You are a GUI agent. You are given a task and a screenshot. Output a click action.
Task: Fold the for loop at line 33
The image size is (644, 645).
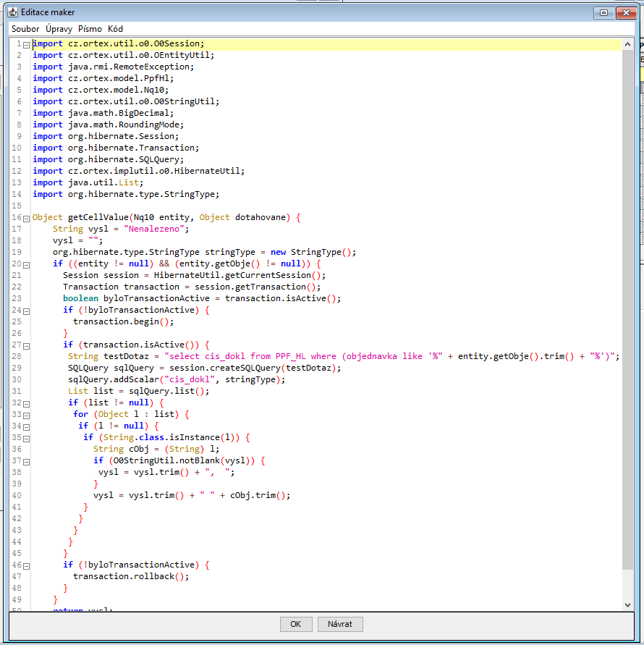26,415
